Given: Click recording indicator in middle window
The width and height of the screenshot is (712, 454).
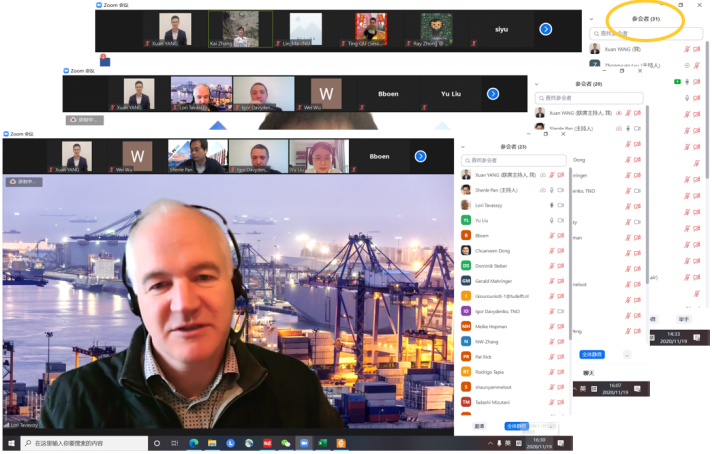Looking at the screenshot, I should [x=85, y=120].
